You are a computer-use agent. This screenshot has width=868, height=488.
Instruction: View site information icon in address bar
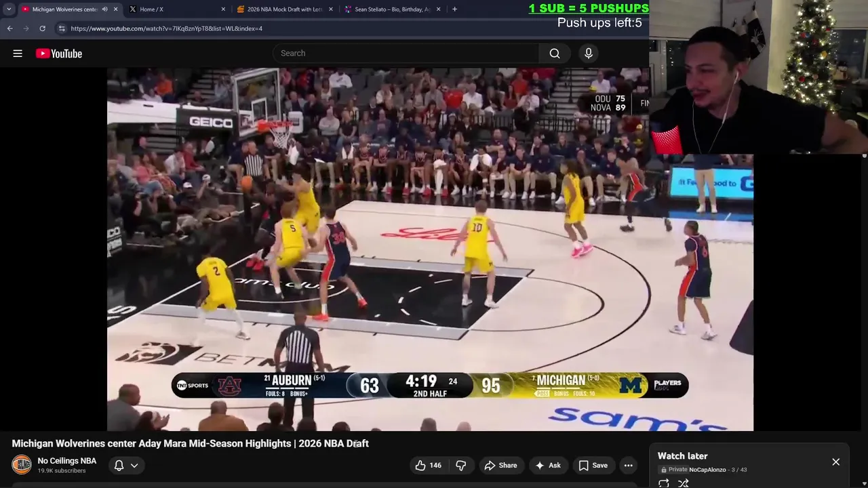pyautogui.click(x=62, y=28)
